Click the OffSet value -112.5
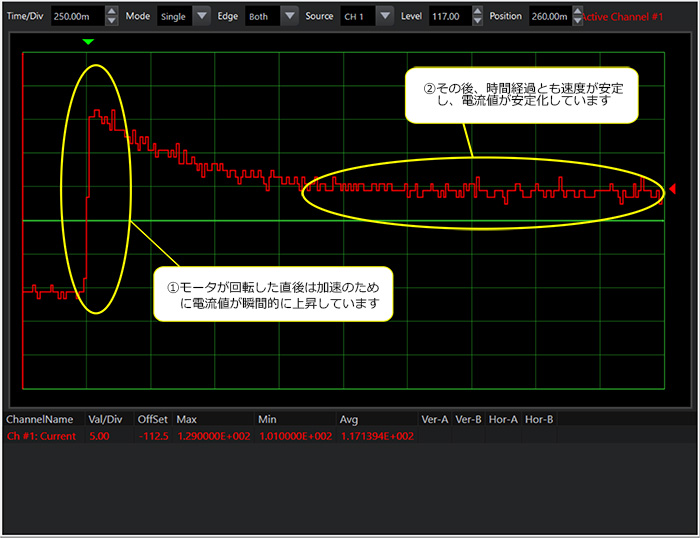The image size is (700, 538). point(154,436)
